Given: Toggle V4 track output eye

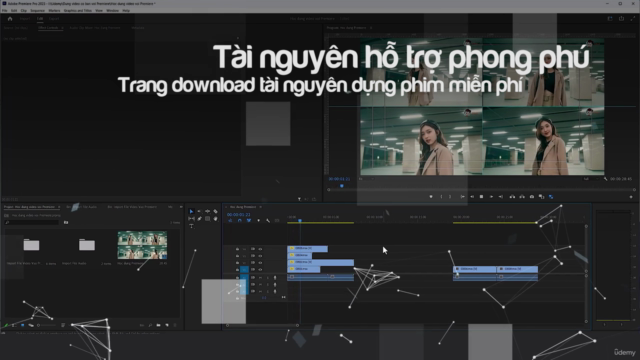Looking at the screenshot, I should click(x=260, y=249).
